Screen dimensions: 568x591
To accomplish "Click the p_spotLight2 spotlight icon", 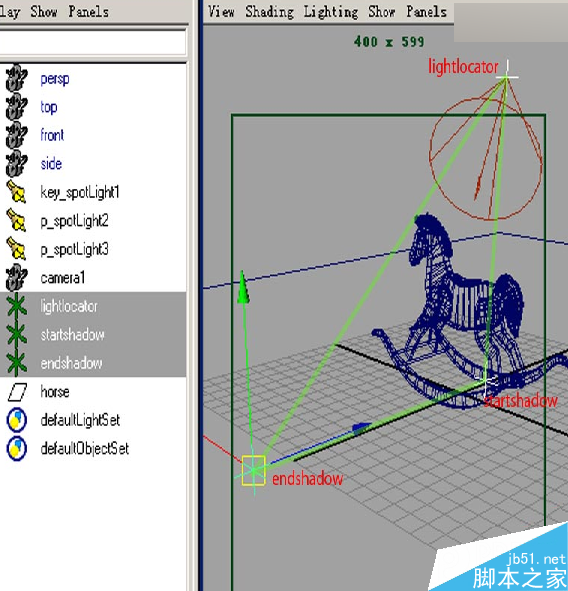I will click(x=16, y=221).
